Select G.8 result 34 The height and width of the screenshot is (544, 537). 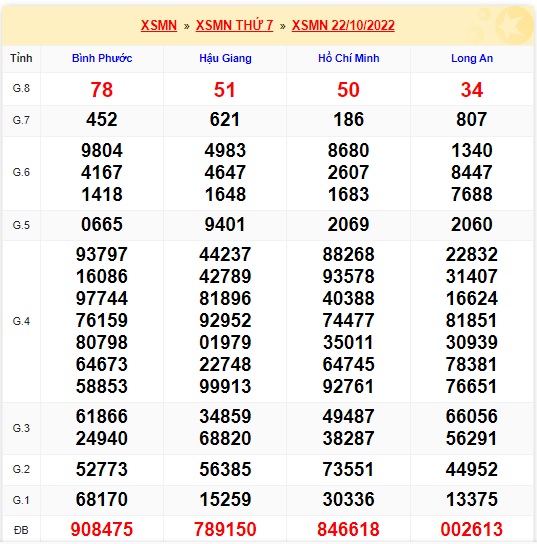(472, 90)
